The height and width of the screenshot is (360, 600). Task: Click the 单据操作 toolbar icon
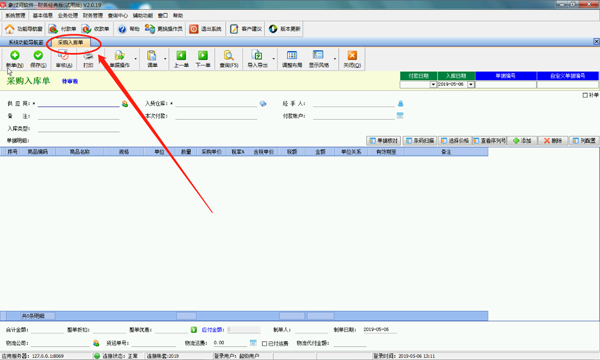[119, 56]
